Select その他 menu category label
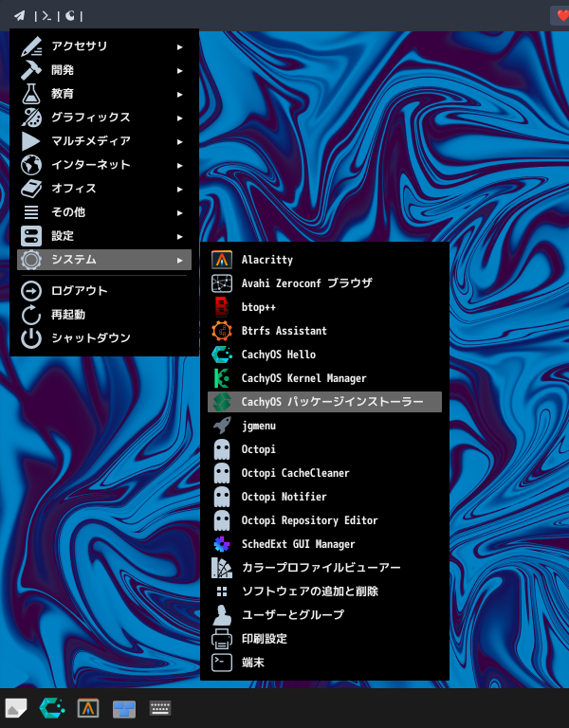This screenshot has width=569, height=728. 68,212
